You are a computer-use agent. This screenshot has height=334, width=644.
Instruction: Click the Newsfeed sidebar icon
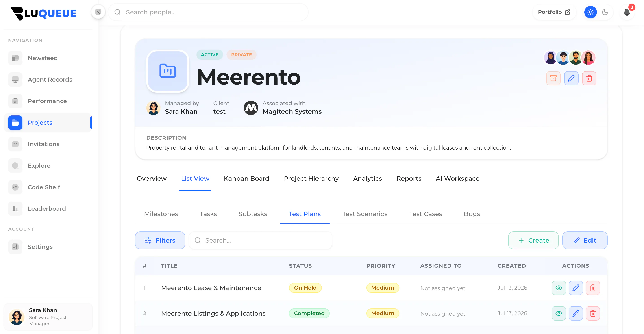15,58
